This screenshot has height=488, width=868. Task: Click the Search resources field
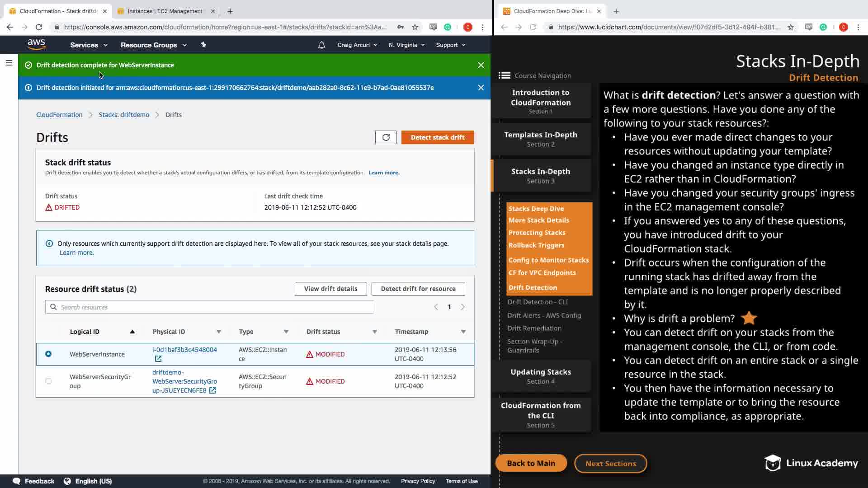pos(210,307)
